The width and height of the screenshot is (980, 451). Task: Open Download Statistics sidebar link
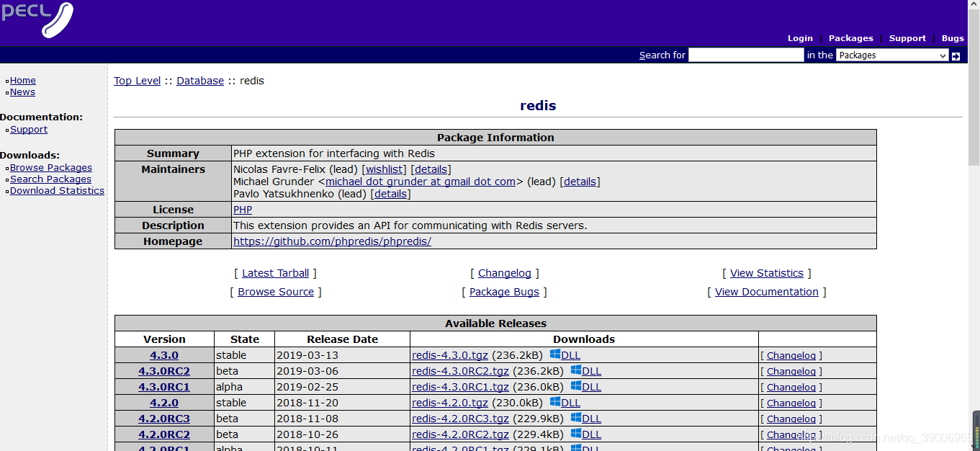point(57,191)
